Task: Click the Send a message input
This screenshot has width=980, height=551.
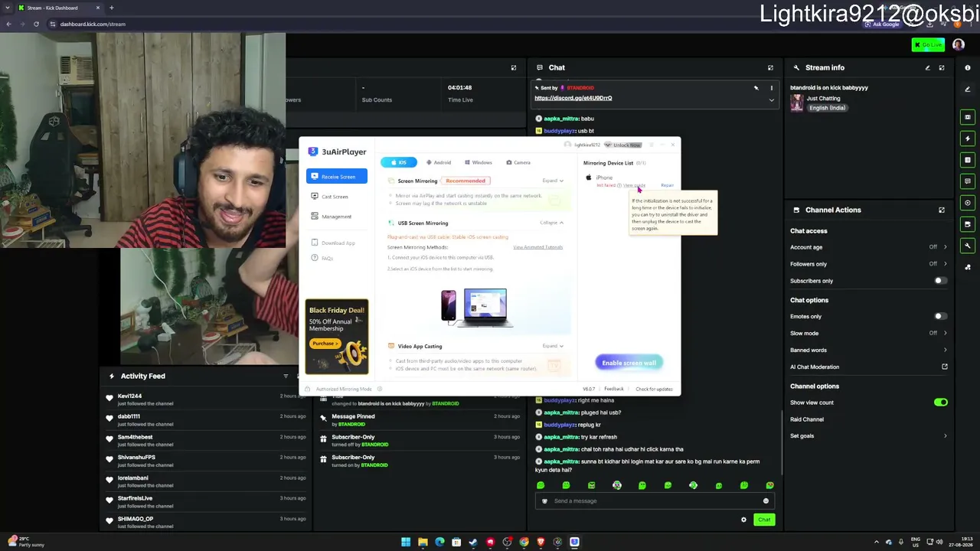Action: pos(655,501)
